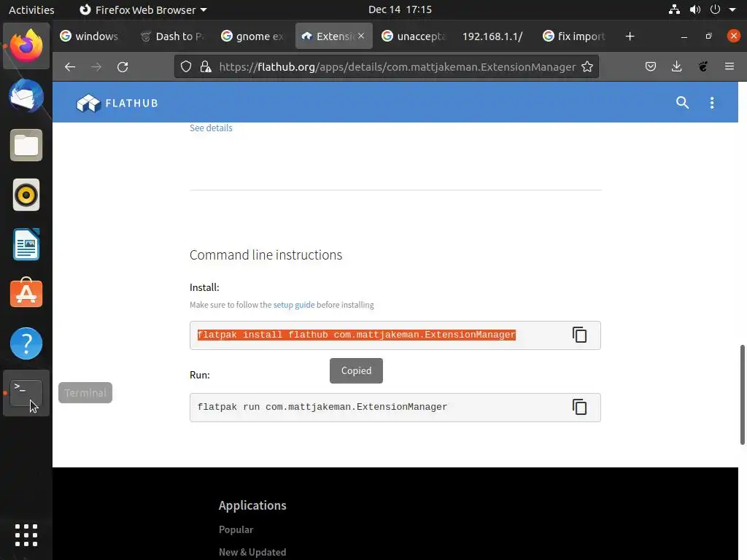Open Firefox downloads panel

[x=676, y=66]
